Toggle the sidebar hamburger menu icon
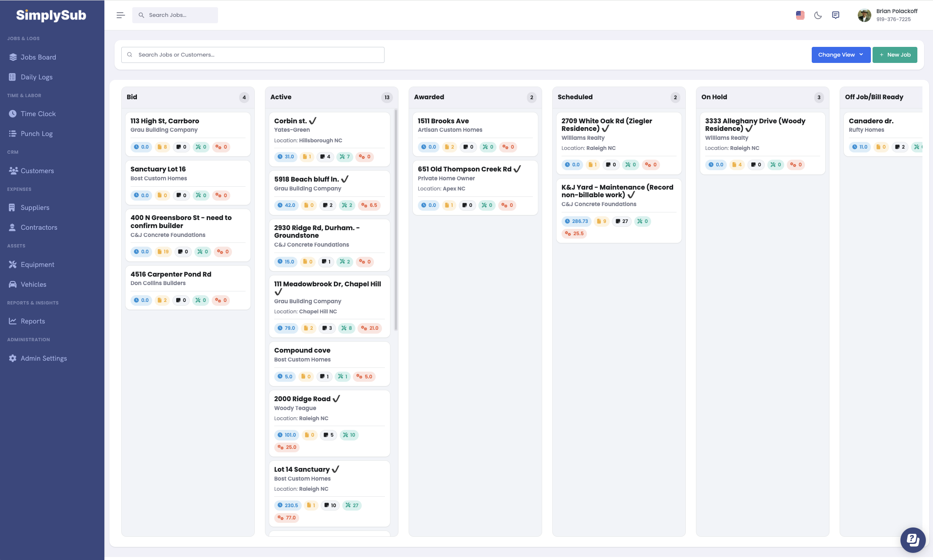The image size is (933, 560). (x=120, y=15)
